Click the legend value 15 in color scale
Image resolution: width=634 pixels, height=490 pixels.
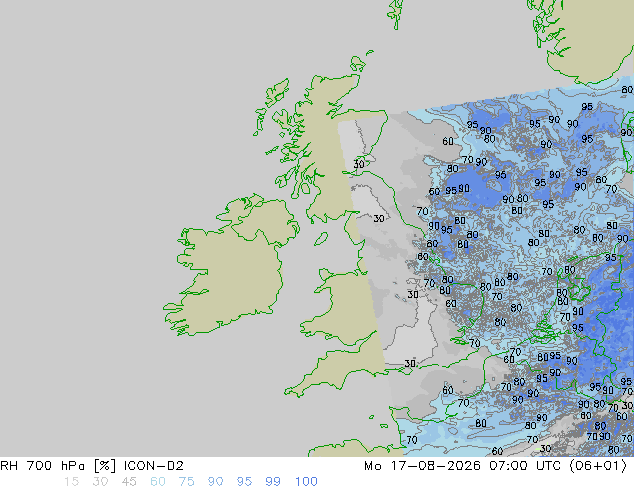pos(71,482)
